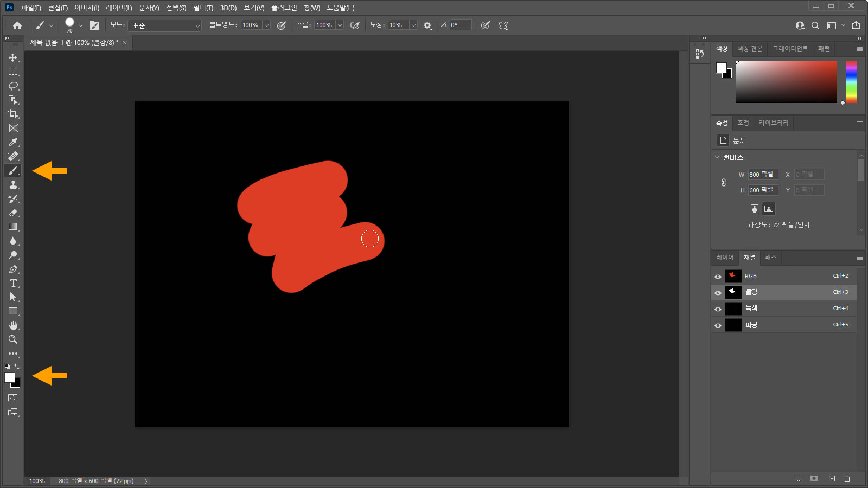This screenshot has width=868, height=488.
Task: Select the Gradient tool
Action: 13,227
